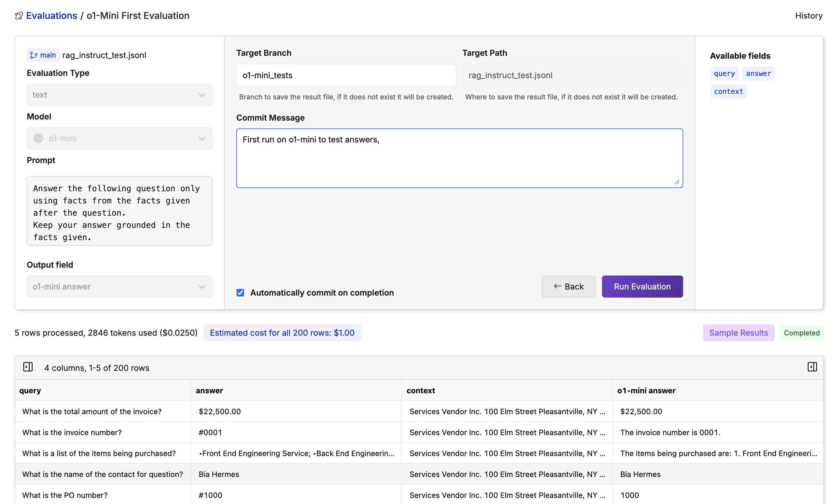Click inside the Target Branch input field
Image resolution: width=838 pixels, height=504 pixels.
point(345,75)
